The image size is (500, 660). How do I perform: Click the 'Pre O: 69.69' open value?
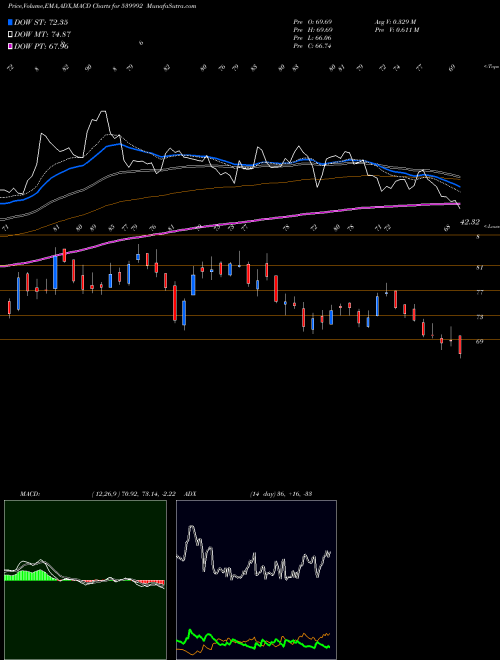point(314,22)
